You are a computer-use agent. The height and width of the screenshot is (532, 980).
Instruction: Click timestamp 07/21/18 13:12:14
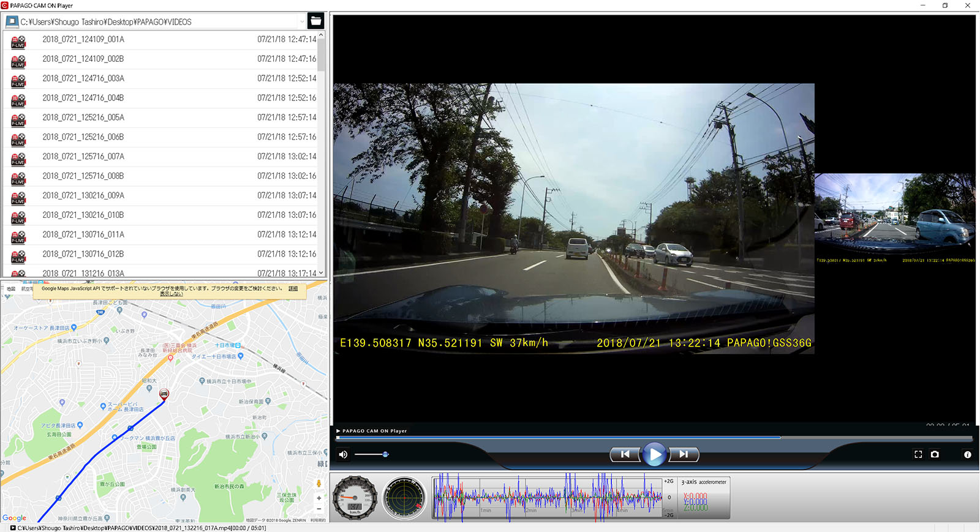click(287, 235)
